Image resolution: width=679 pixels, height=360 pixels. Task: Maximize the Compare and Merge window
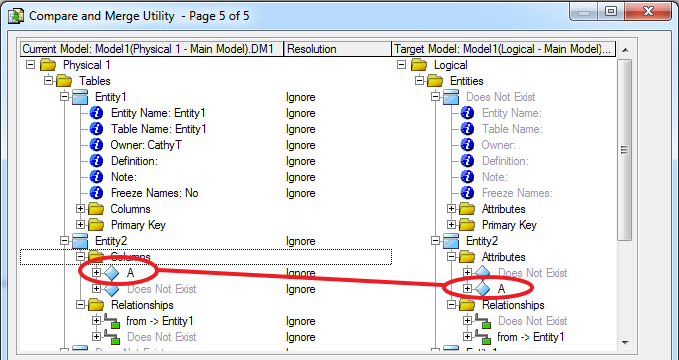point(611,12)
